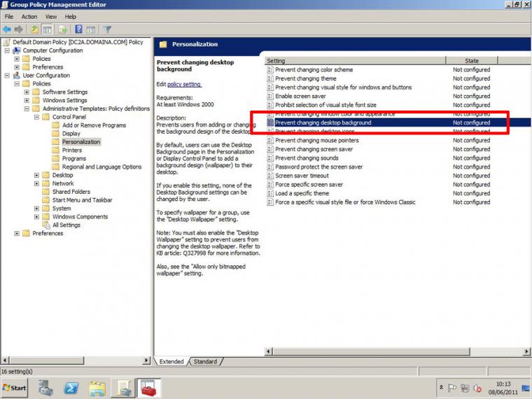Viewport: 532px width, 399px height.
Task: Open the Action menu
Action: [x=29, y=17]
